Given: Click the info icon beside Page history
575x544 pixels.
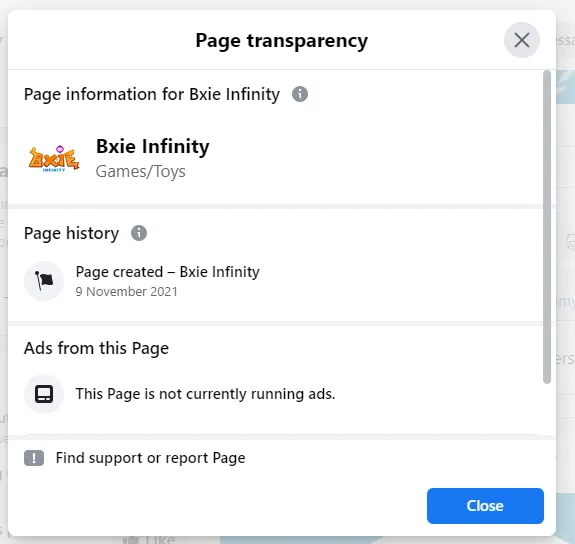Looking at the screenshot, I should coord(139,233).
